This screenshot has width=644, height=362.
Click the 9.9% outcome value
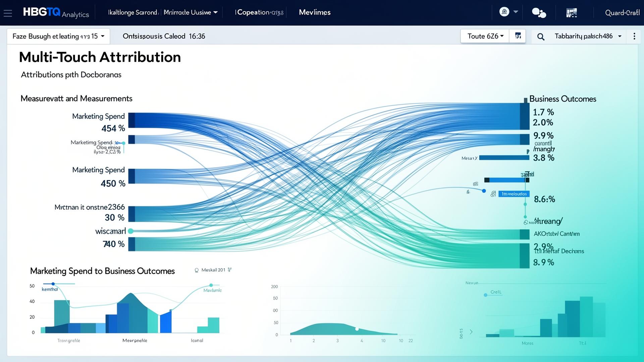543,135
